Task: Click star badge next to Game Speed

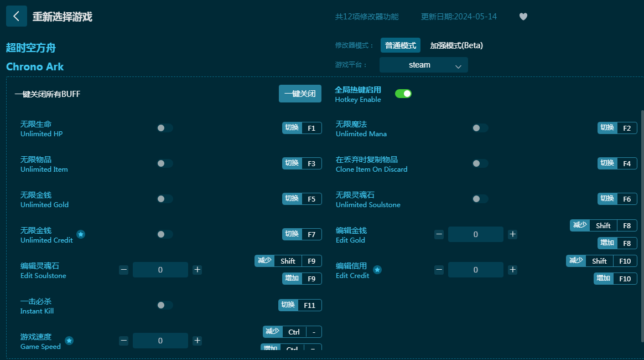Action: [69, 341]
